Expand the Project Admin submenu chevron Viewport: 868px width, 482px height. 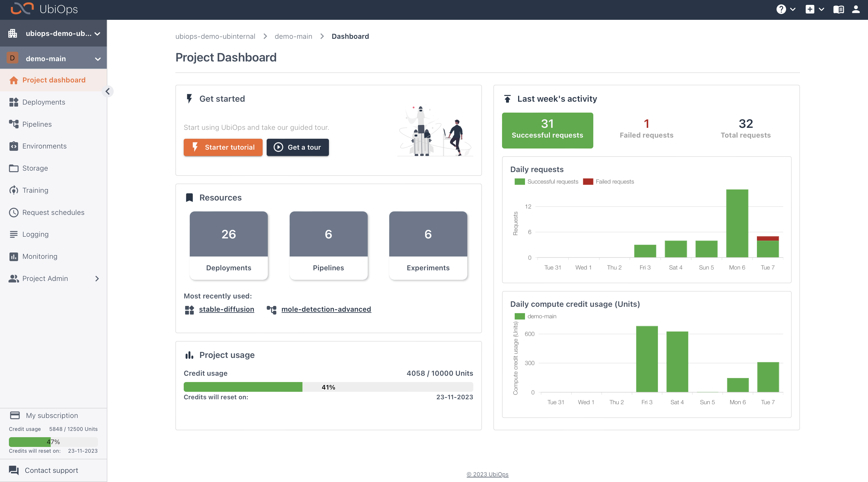point(97,279)
